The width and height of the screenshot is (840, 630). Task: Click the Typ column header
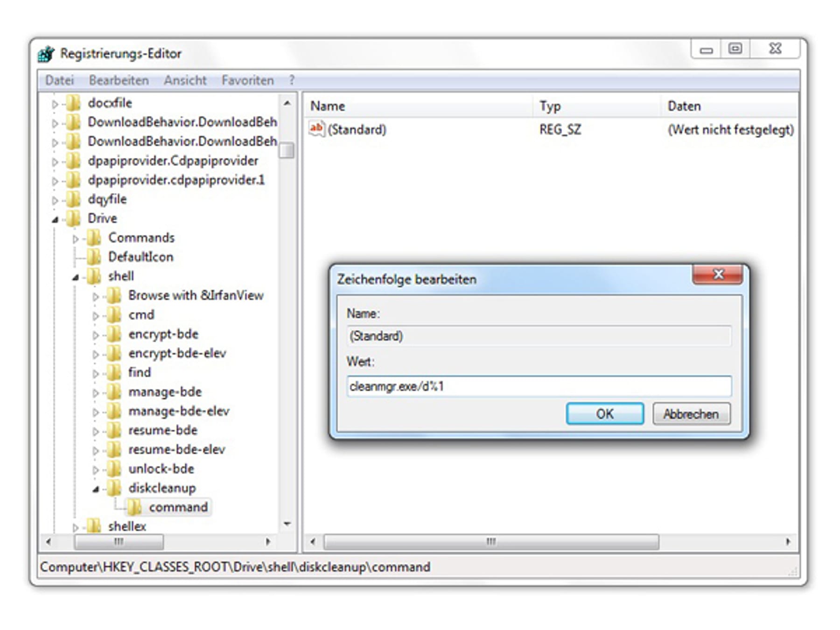click(x=597, y=106)
